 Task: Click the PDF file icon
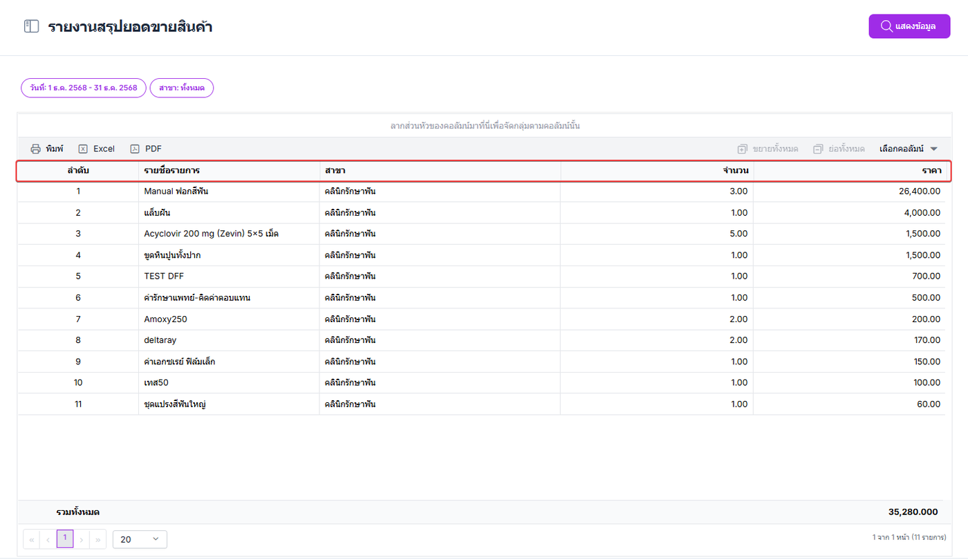[x=135, y=149]
